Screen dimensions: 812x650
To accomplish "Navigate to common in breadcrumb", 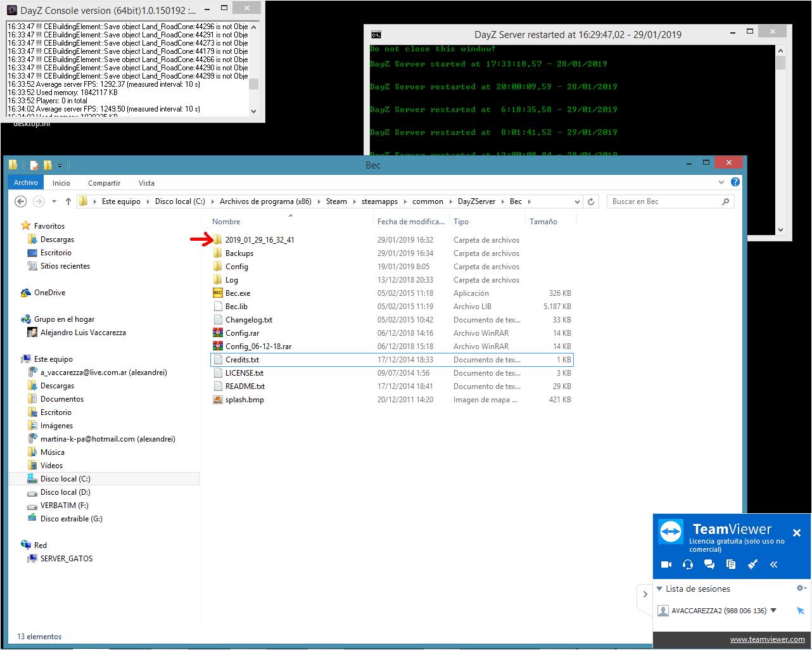I will [x=428, y=201].
